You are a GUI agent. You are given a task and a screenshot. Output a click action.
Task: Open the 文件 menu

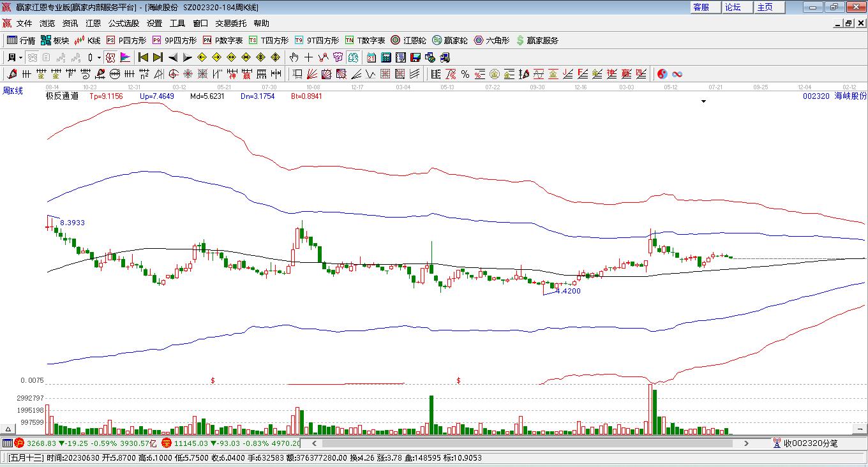coord(24,24)
